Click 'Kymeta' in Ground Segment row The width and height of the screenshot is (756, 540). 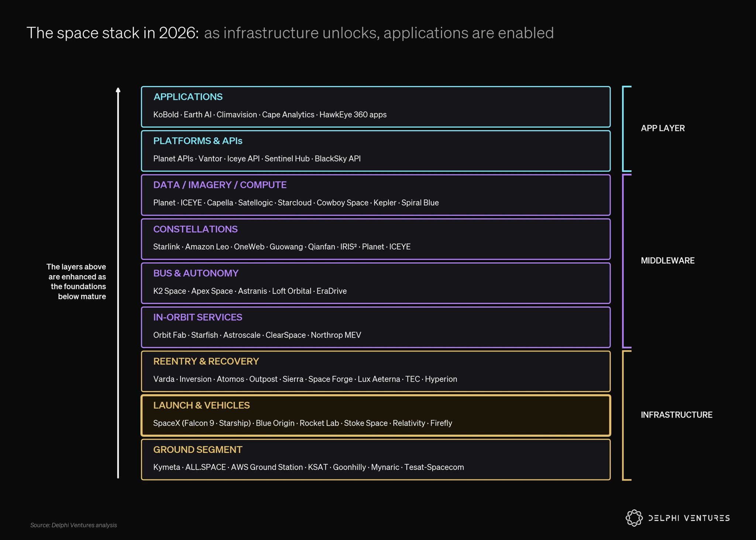[x=167, y=467]
